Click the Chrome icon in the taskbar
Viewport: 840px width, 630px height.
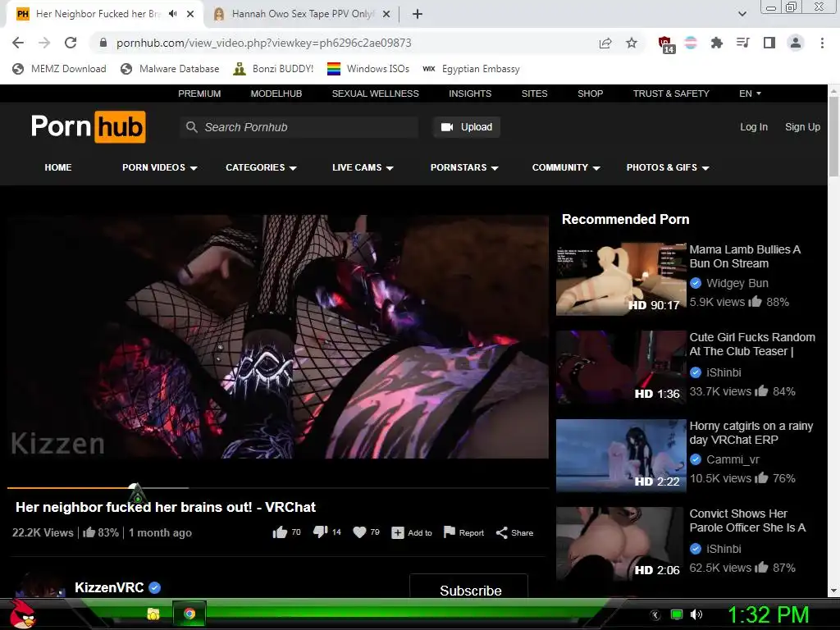[x=189, y=614]
